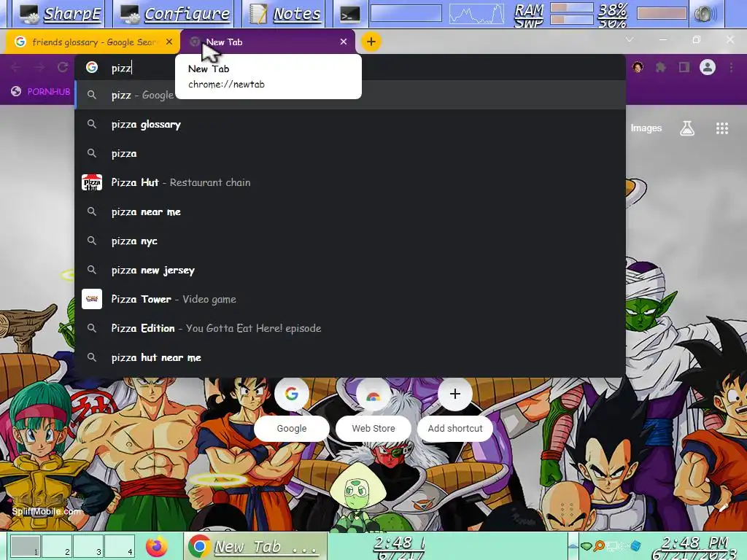
Task: Select Pizza Edition episode suggestion
Action: 350,328
